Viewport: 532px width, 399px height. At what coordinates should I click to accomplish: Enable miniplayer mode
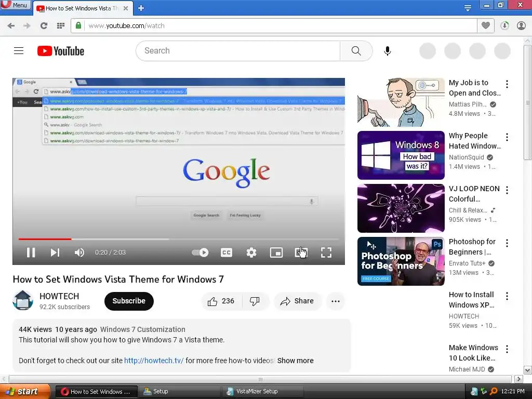click(x=276, y=252)
